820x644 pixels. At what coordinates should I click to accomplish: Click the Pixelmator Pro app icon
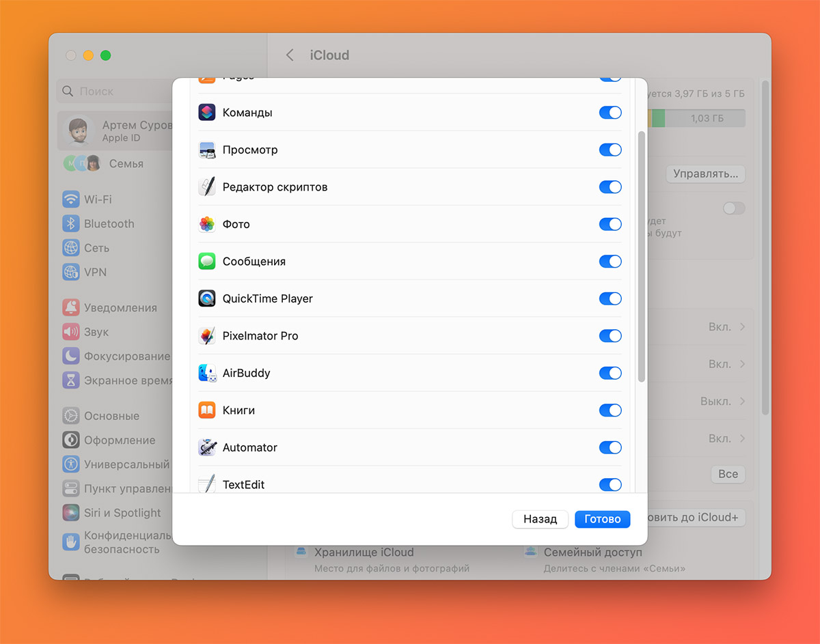(207, 336)
